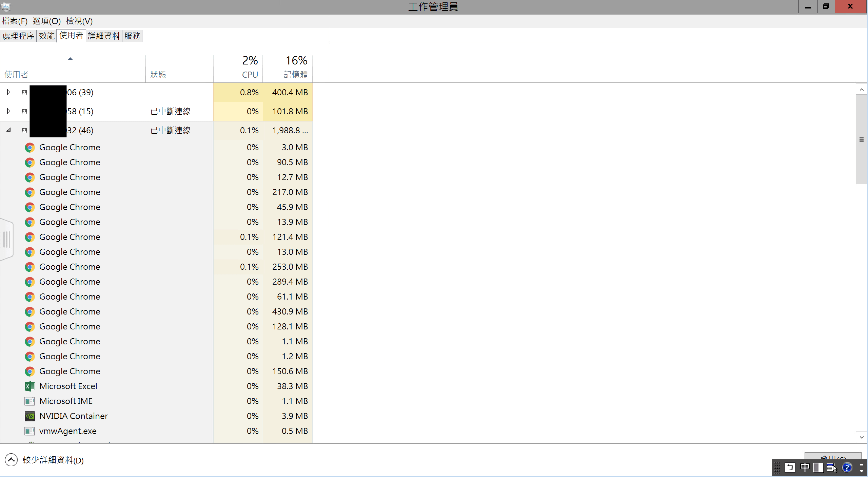Screen dimensions: 868x477
Task: Switch to the 效能 tab
Action: click(46, 36)
